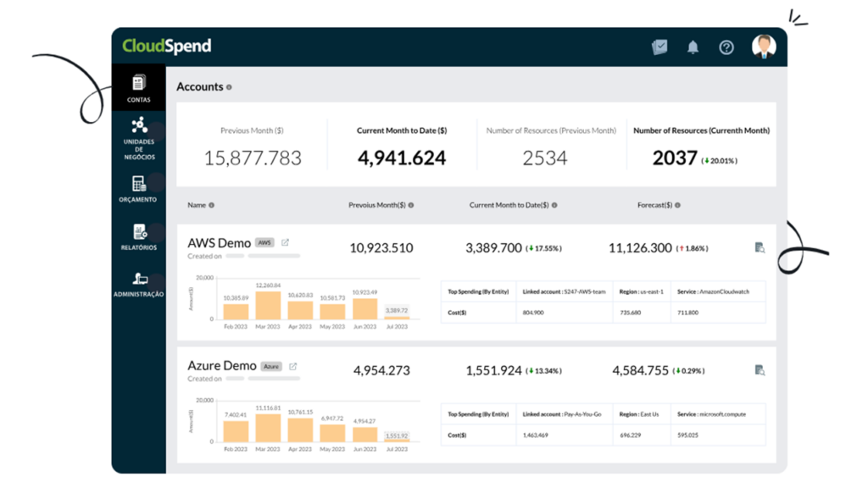Image resolution: width=868 pixels, height=488 pixels.
Task: Open AWS Demo report details icon
Action: (x=759, y=247)
